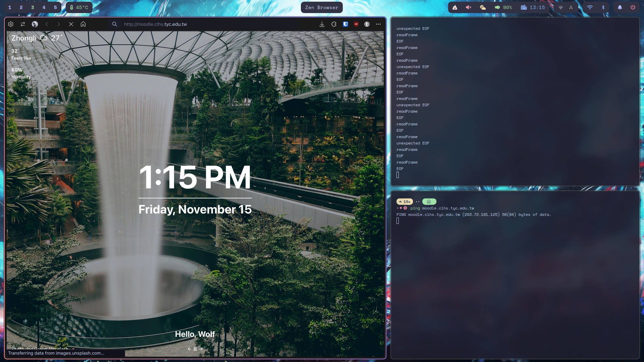The width and height of the screenshot is (644, 362).
Task: Open the Dark Reader extension icon
Action: [367, 24]
